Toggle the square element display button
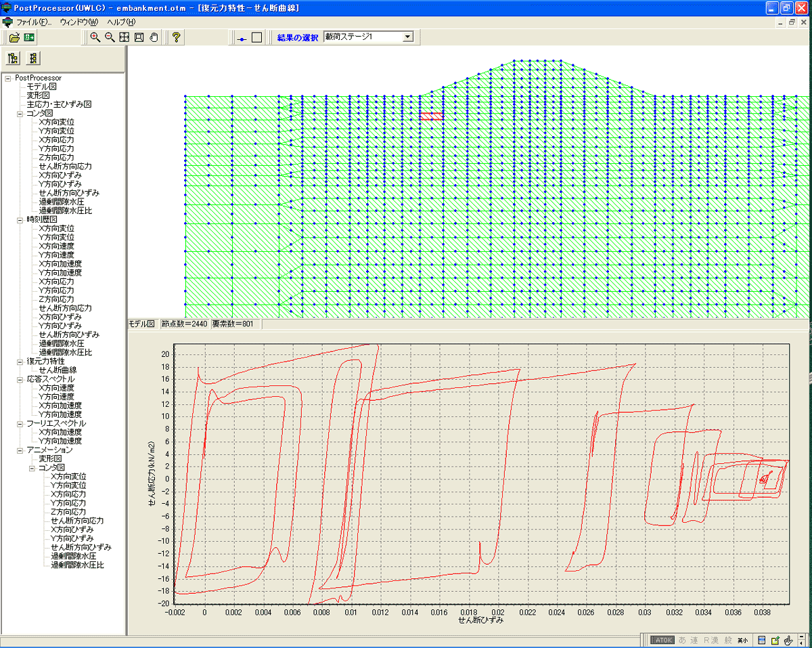Screen dimensions: 812x648 click(x=256, y=37)
